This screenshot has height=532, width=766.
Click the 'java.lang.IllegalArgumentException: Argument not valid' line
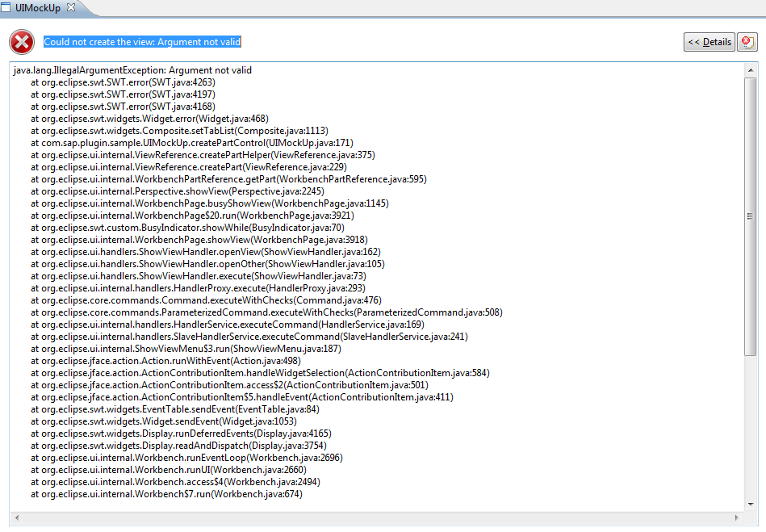pyautogui.click(x=132, y=70)
